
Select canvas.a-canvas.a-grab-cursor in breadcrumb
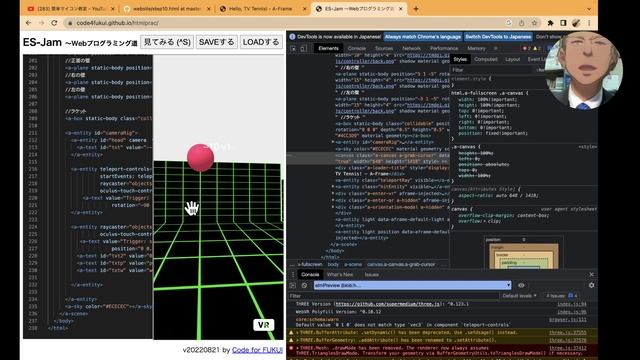401,264
